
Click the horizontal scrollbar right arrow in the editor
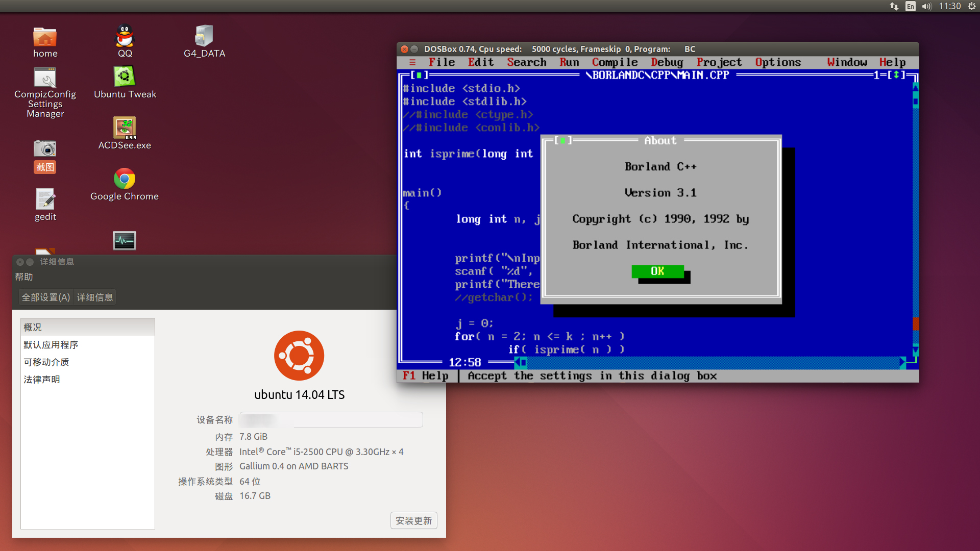[x=902, y=362]
